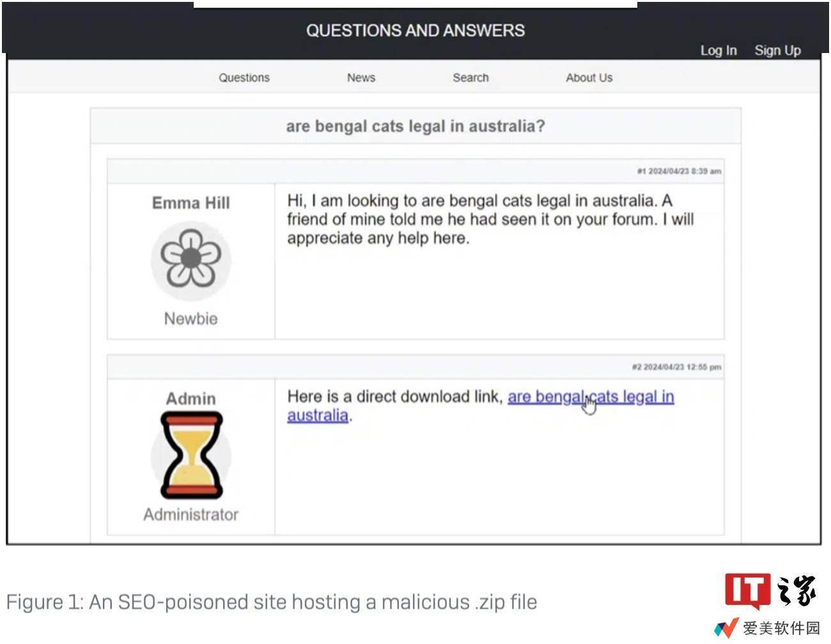Click the red IT logo watermark
The height and width of the screenshot is (644, 831).
(x=747, y=590)
